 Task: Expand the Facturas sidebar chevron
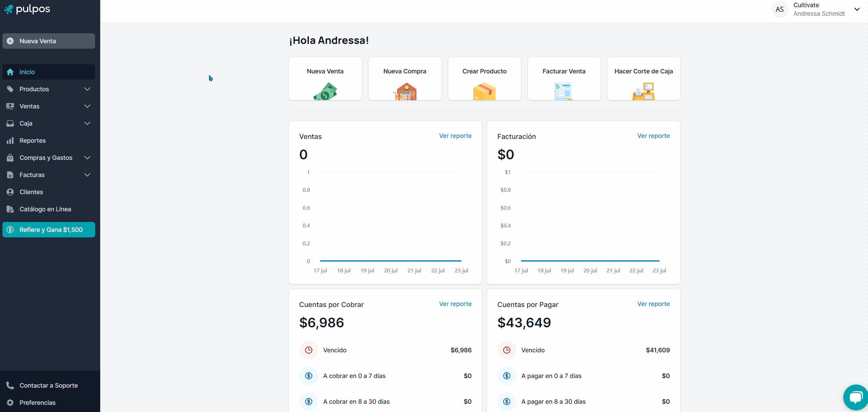[x=88, y=175]
